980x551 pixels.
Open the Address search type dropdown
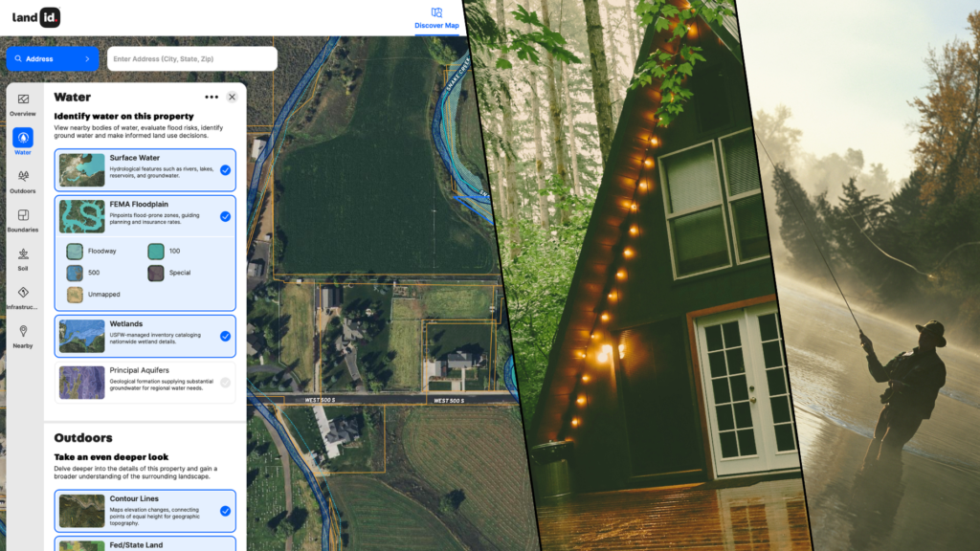[x=53, y=58]
